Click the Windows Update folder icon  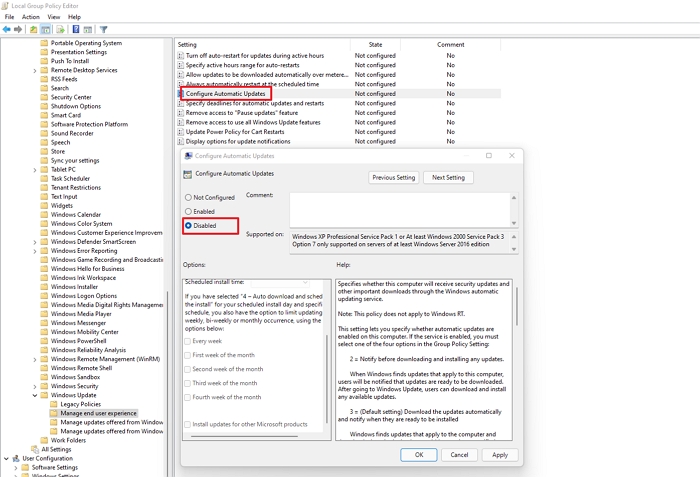coord(44,395)
